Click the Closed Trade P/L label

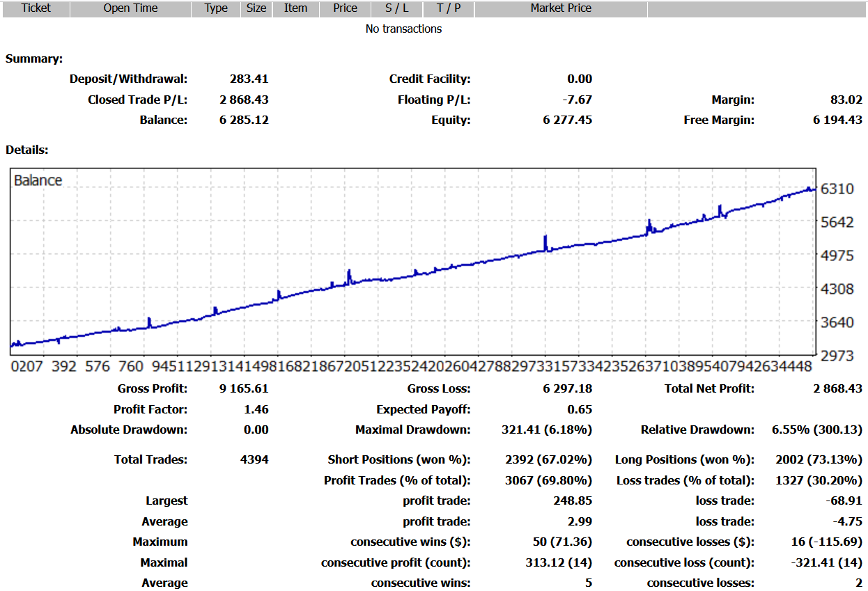click(138, 100)
